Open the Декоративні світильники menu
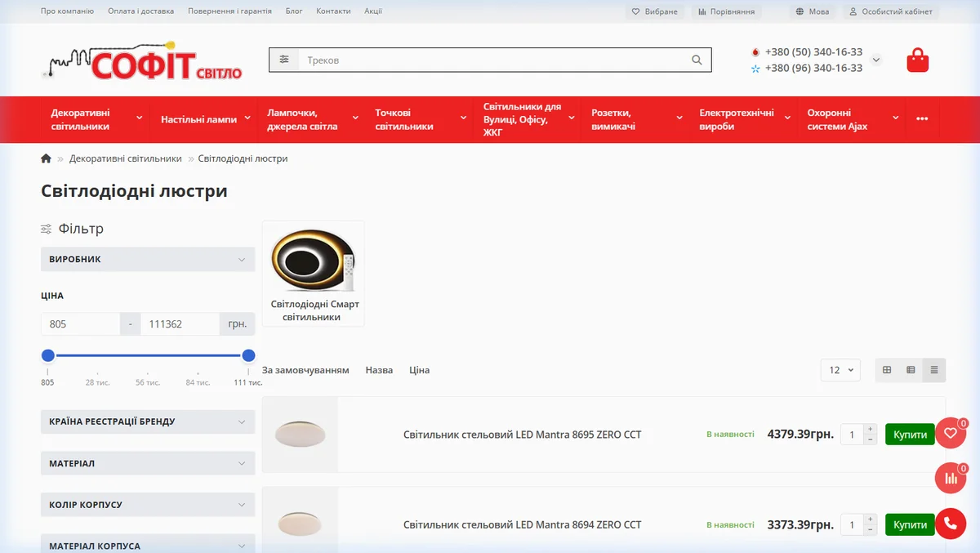980x553 pixels. (96, 119)
